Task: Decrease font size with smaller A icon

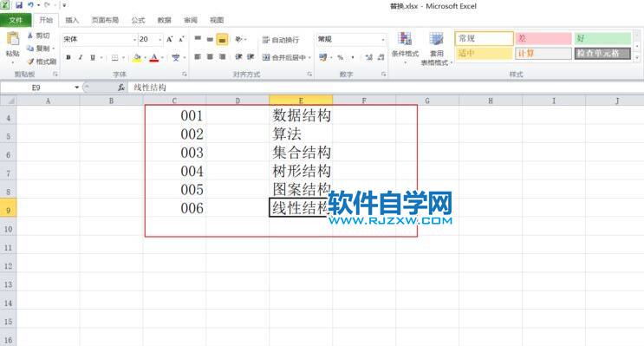Action: (181, 39)
